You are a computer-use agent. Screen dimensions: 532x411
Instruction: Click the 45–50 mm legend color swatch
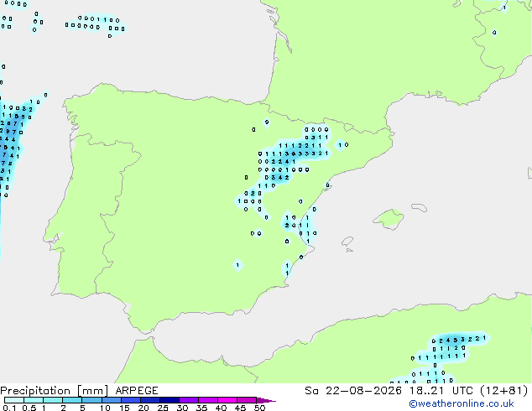coord(247,400)
